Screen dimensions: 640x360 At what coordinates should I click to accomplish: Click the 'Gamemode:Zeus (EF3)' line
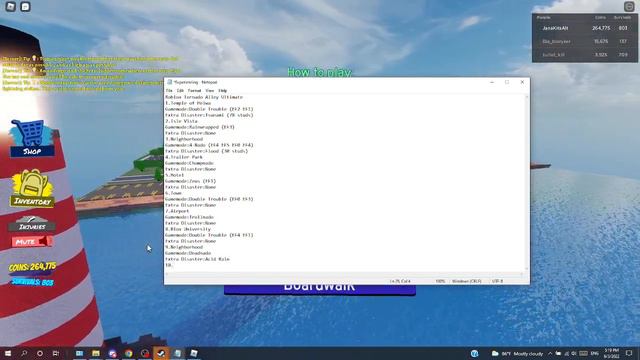pyautogui.click(x=190, y=181)
